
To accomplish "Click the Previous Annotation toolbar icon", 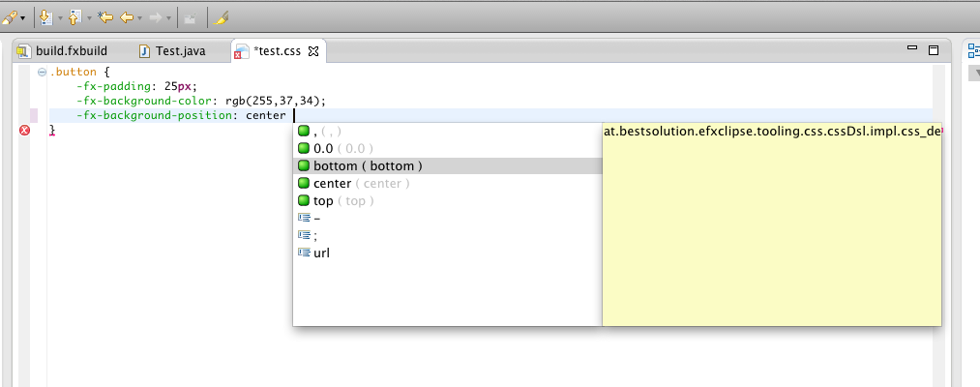I will tap(74, 17).
